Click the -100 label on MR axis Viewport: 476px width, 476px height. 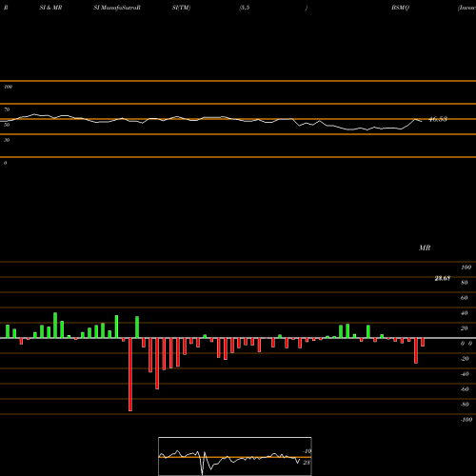point(466,420)
